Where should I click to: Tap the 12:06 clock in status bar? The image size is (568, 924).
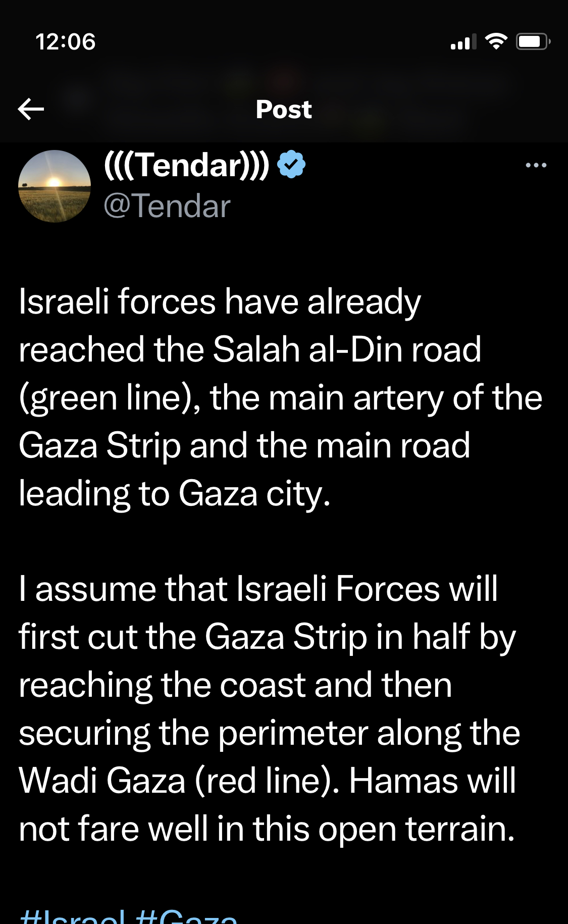click(66, 41)
